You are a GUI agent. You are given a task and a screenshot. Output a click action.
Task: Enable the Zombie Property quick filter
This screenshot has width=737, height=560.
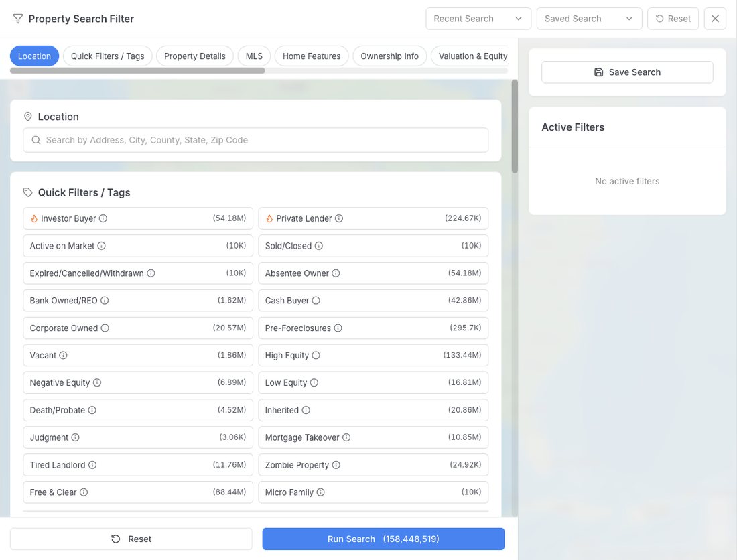[x=373, y=465]
